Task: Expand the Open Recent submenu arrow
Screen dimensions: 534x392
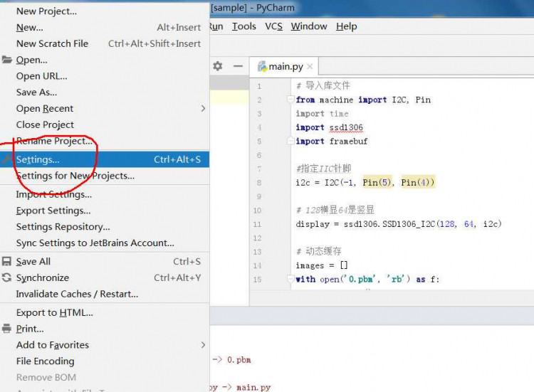Action: tap(203, 108)
